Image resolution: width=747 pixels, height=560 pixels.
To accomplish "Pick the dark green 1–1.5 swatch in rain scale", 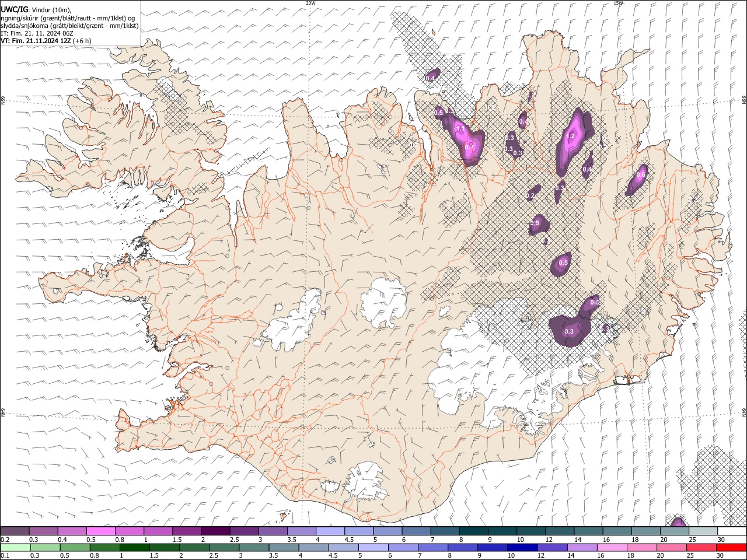I will click(135, 547).
